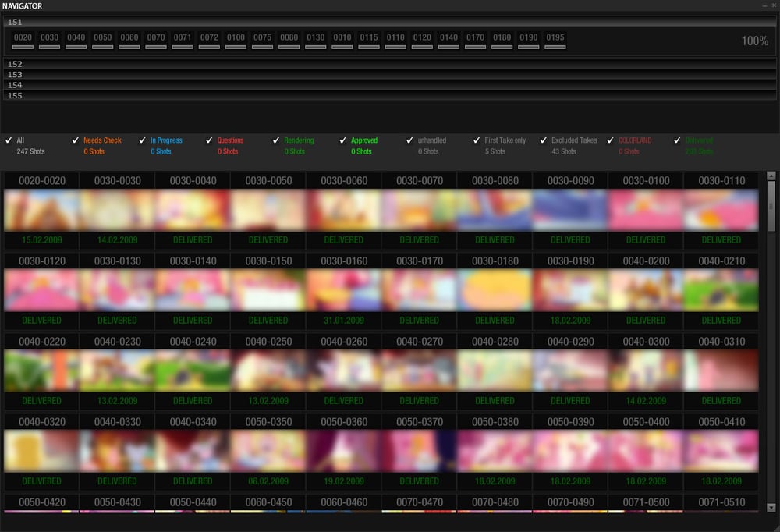Click shot label 0071-0510
Viewport: 780px width, 532px height.
tap(721, 502)
